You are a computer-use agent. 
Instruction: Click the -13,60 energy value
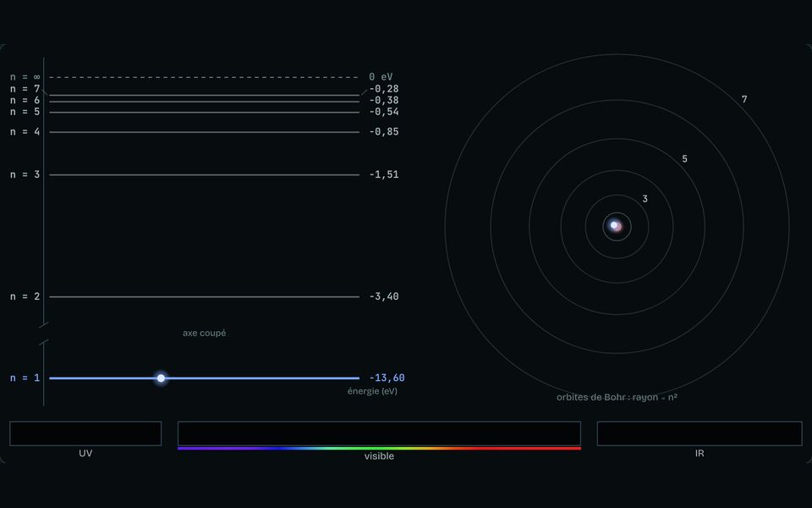[x=387, y=378]
